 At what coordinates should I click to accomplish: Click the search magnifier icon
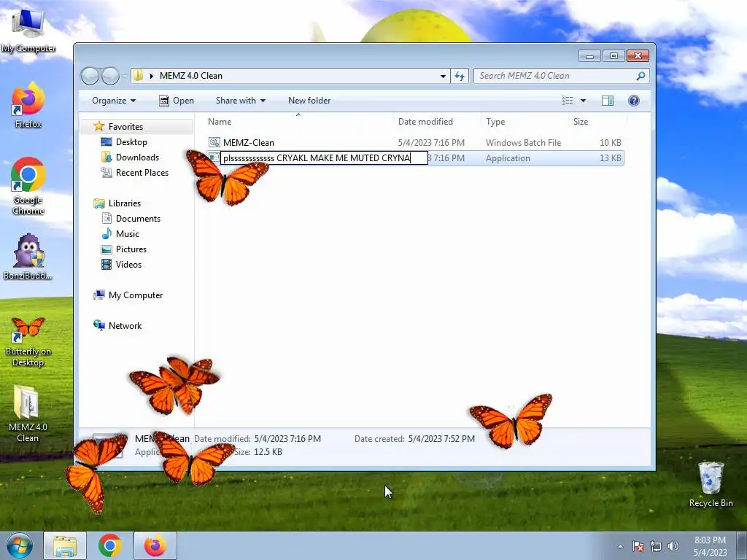click(x=640, y=76)
